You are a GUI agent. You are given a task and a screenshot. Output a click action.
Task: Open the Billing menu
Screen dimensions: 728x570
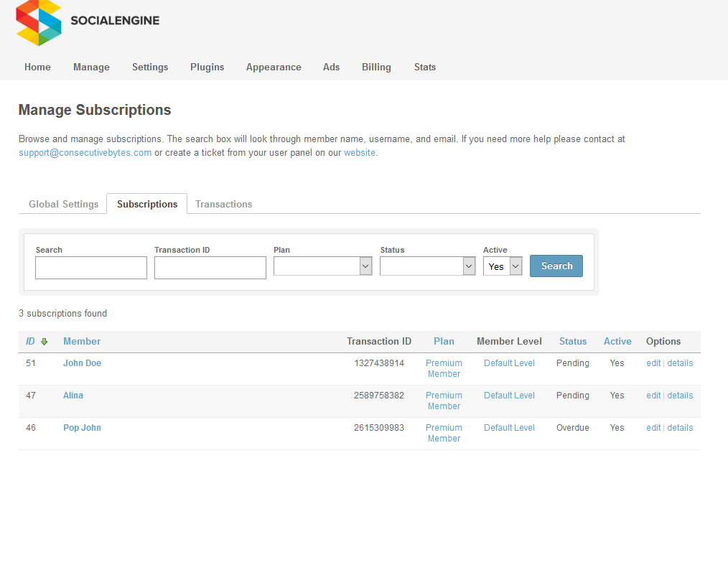pos(376,67)
